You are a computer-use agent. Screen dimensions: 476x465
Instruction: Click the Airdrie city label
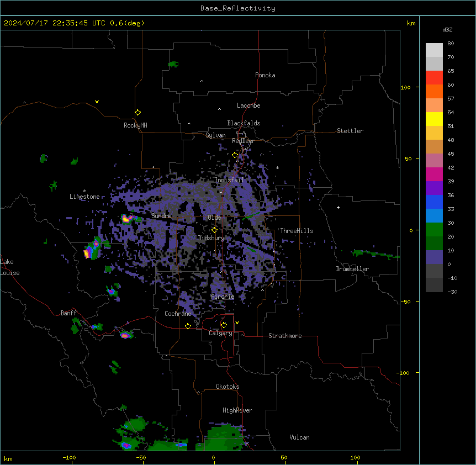click(223, 297)
